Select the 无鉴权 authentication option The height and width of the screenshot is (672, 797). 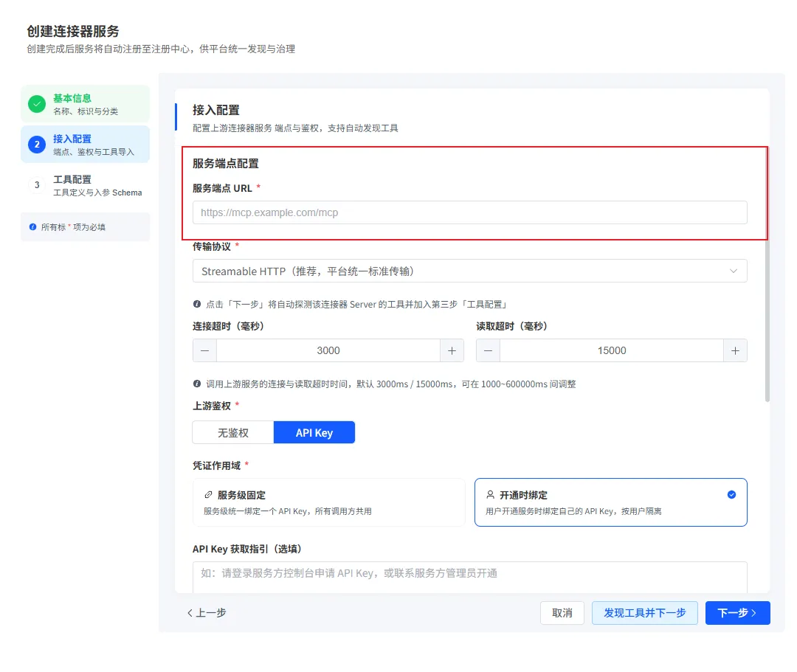point(233,432)
